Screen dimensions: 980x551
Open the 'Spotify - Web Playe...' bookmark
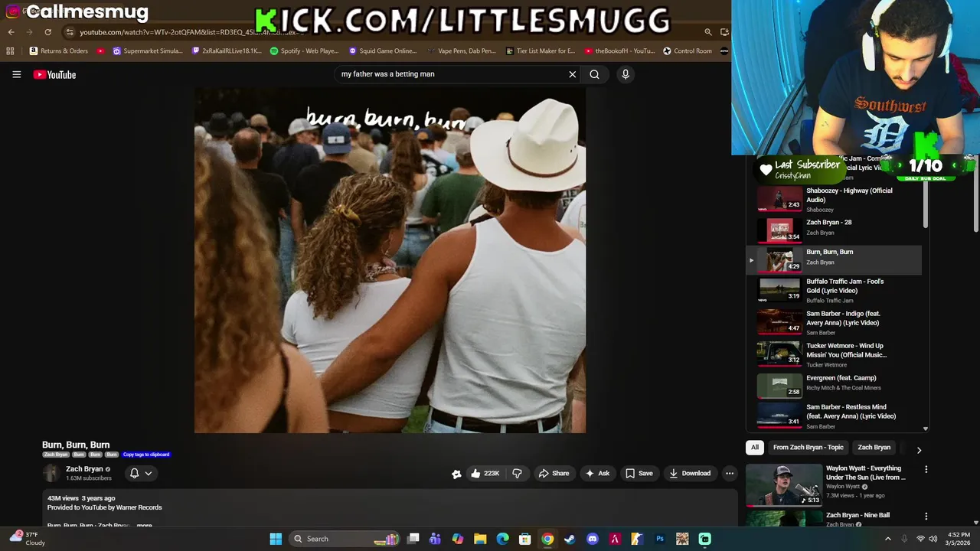click(304, 51)
